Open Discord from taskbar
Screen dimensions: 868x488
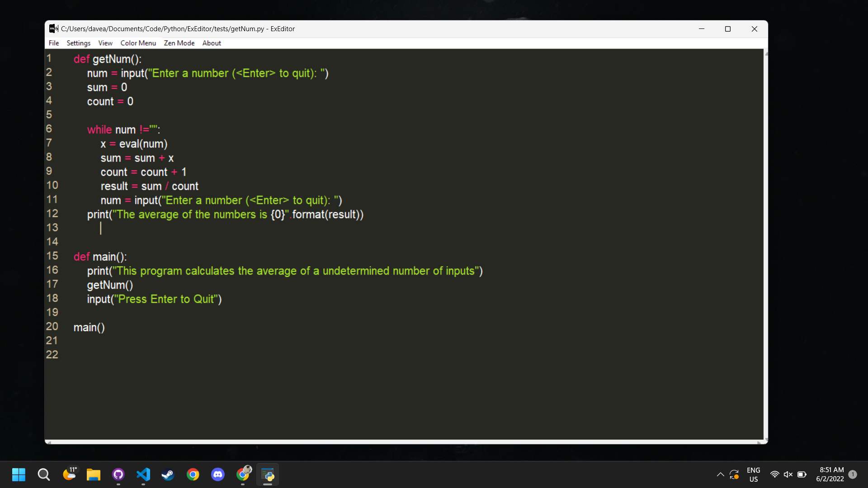pos(218,474)
